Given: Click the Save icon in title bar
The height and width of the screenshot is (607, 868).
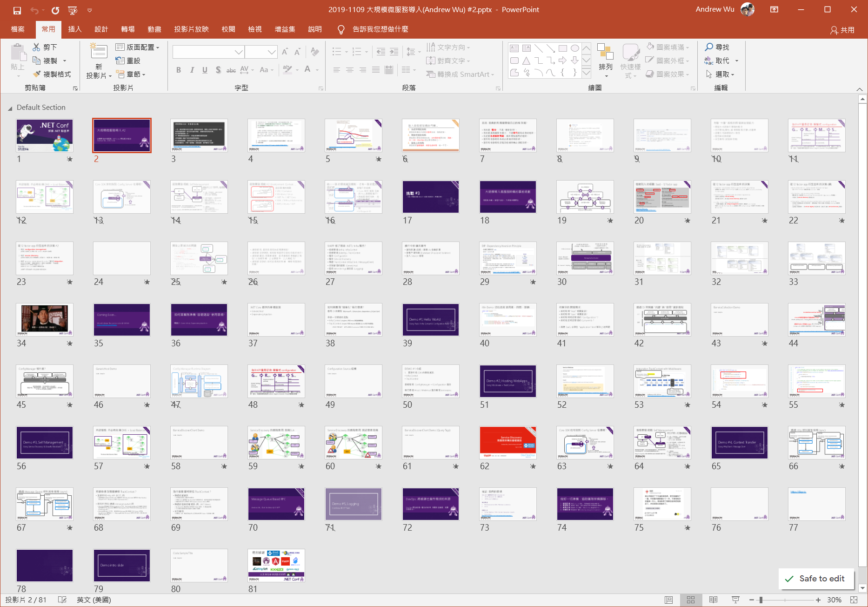Looking at the screenshot, I should point(17,10).
